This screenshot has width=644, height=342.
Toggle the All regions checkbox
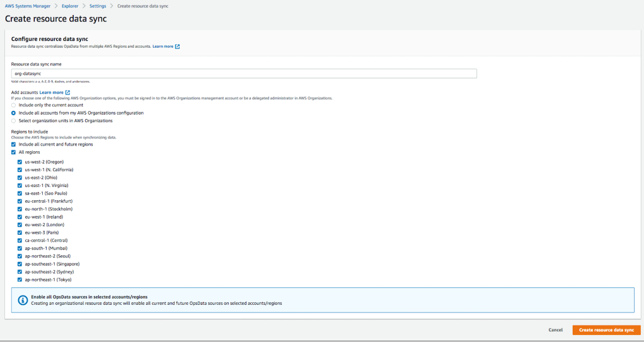pos(14,152)
